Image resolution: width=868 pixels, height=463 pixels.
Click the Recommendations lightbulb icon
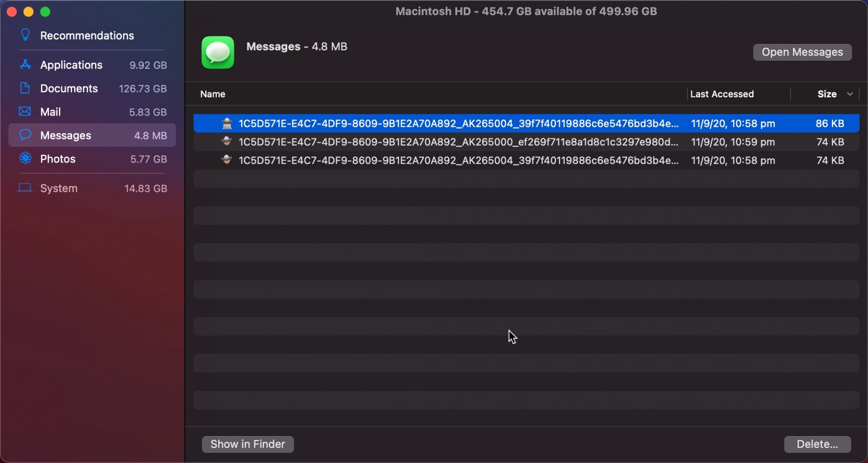[x=25, y=35]
